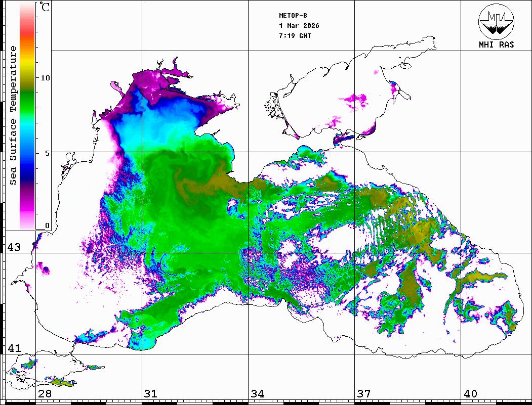The height and width of the screenshot is (405, 532).
Task: Click the date 1 Mar 2026
Action: click(x=299, y=26)
